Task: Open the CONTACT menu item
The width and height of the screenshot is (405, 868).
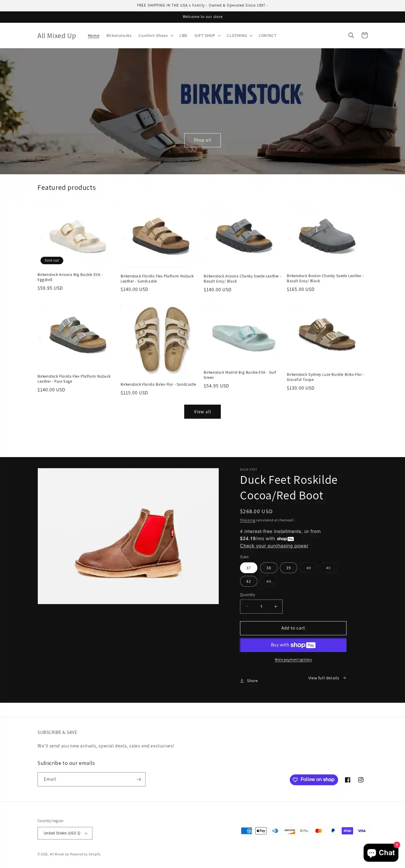Action: 267,35
